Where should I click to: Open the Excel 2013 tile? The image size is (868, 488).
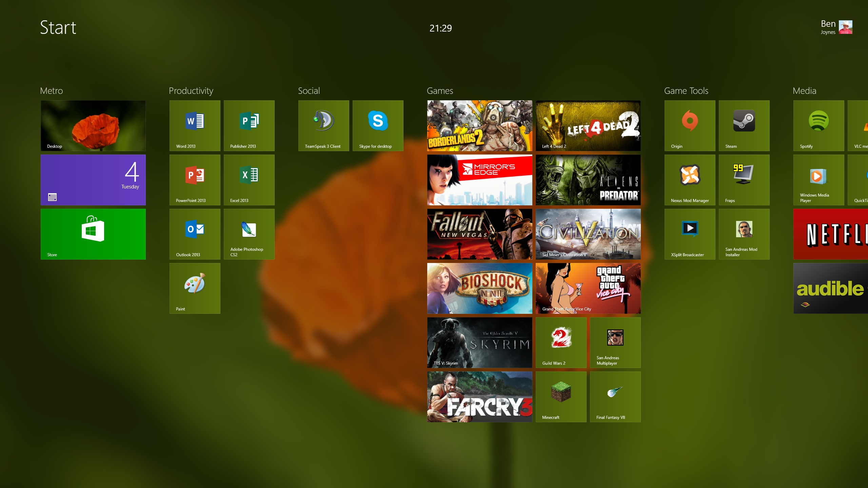coord(249,180)
